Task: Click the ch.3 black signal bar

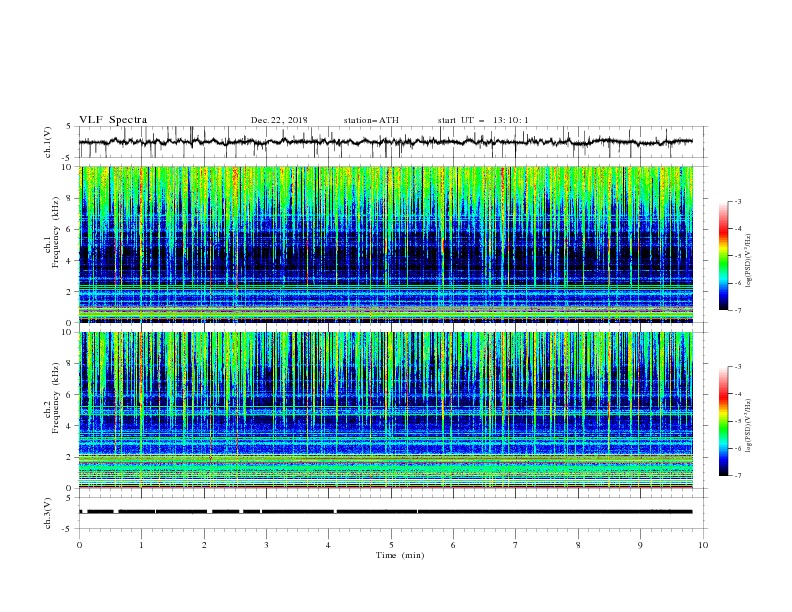Action: [x=386, y=512]
